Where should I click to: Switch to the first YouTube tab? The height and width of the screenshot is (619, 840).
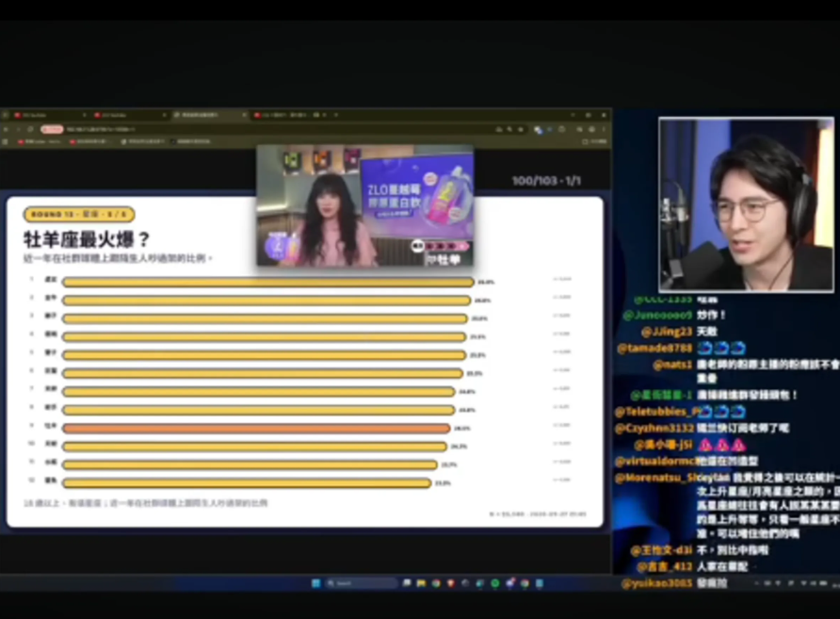tap(51, 115)
